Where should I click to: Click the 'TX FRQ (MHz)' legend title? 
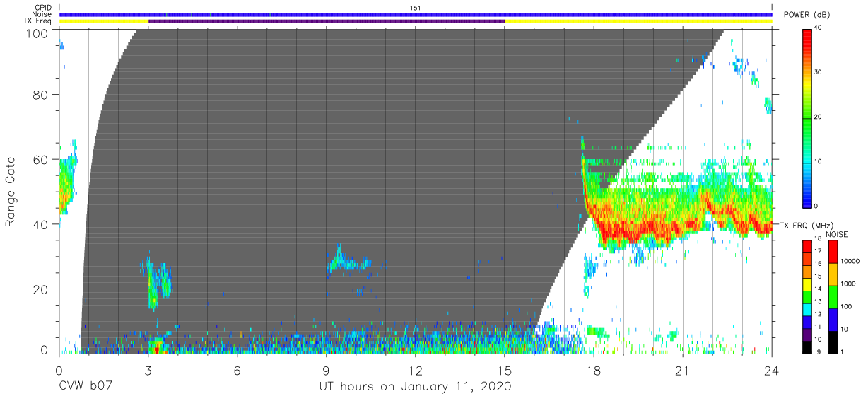(x=807, y=225)
